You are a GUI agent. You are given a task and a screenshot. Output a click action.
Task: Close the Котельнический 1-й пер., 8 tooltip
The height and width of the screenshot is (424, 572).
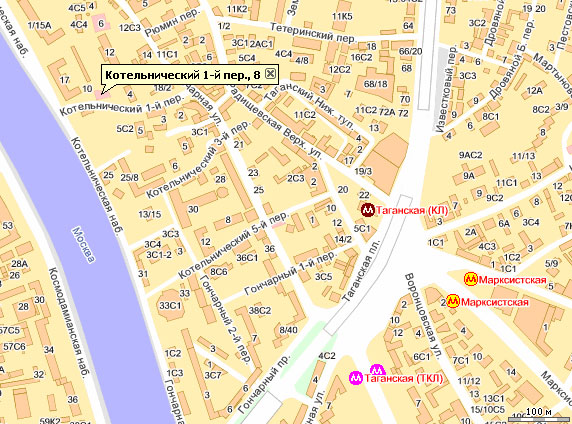coord(270,74)
